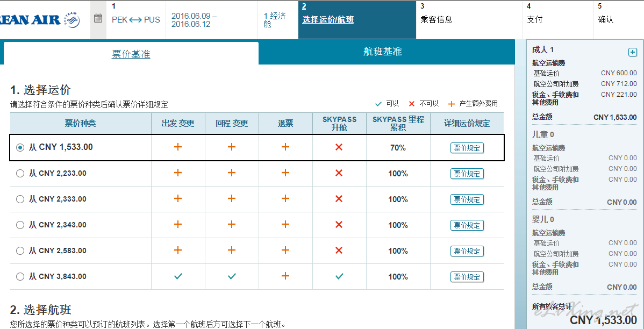
Task: Open 票价规定 for the CNY 2,333.00 fare
Action: (x=467, y=199)
